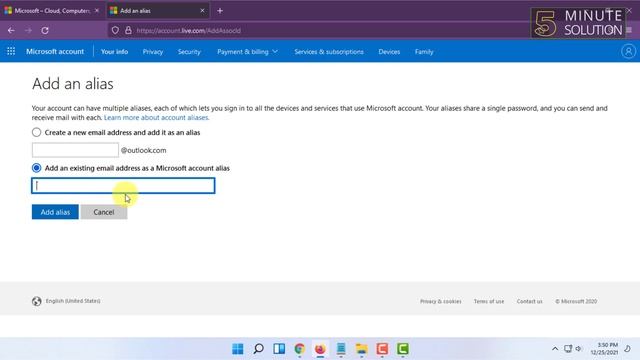Open the Devices menu item
Viewport: 640px width, 360px height.
(389, 52)
